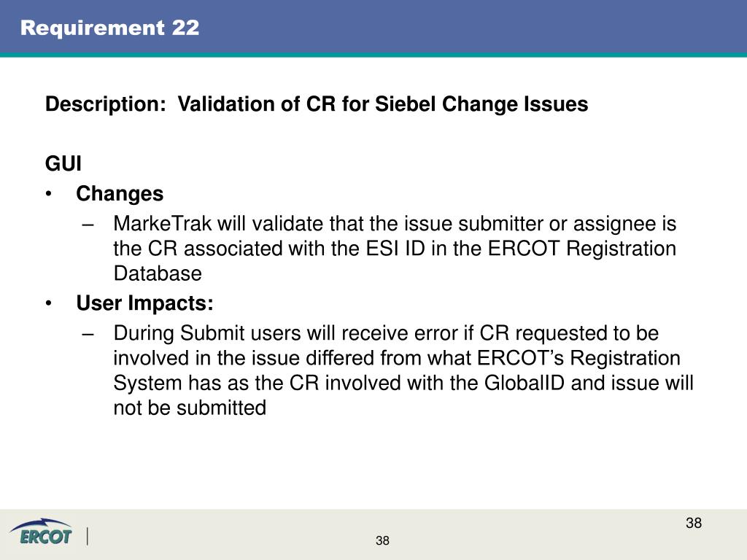Click the centered page number 38
747x560 pixels.
(382, 540)
